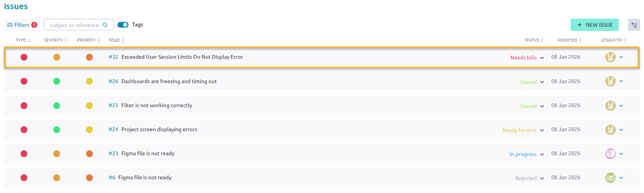The width and height of the screenshot is (644, 193).
Task: Click the bulk insert issues icon
Action: (x=634, y=25)
